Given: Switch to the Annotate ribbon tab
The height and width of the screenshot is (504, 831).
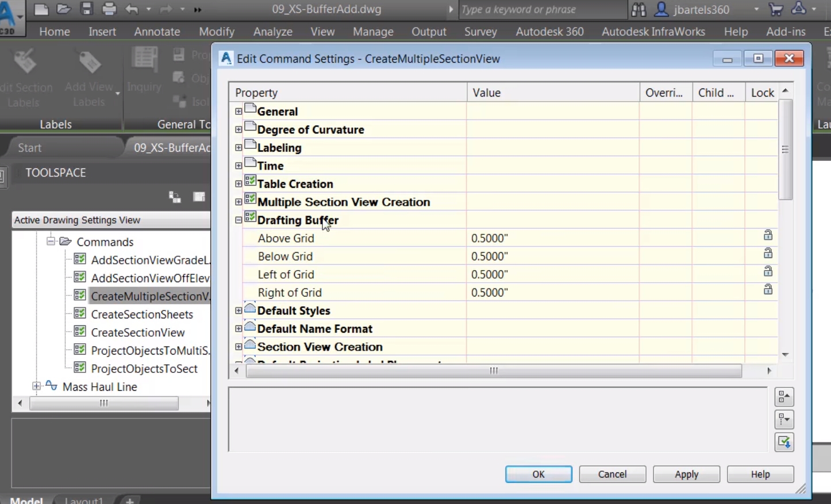Looking at the screenshot, I should pyautogui.click(x=157, y=32).
